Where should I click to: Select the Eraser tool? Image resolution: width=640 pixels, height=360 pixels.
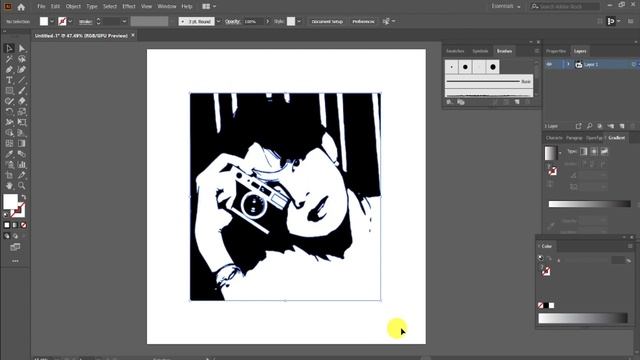tap(22, 101)
